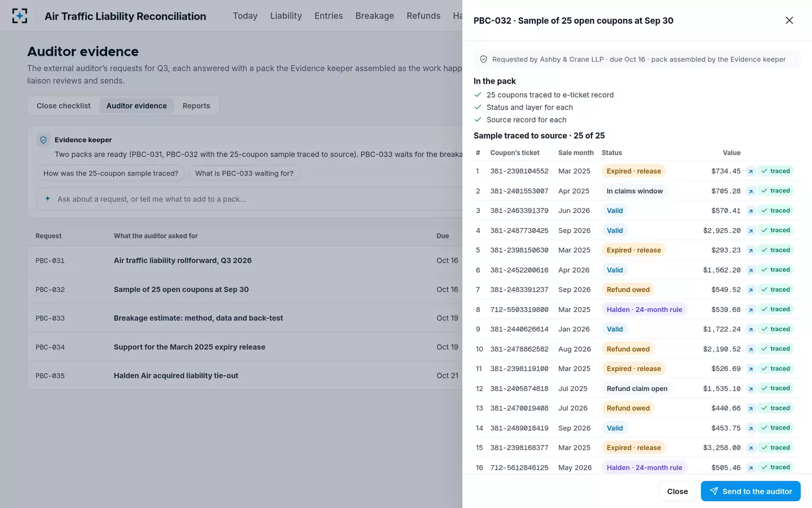This screenshot has width=812, height=508.
Task: Open request PBC-034 March 2025 expiry release
Action: [245, 347]
